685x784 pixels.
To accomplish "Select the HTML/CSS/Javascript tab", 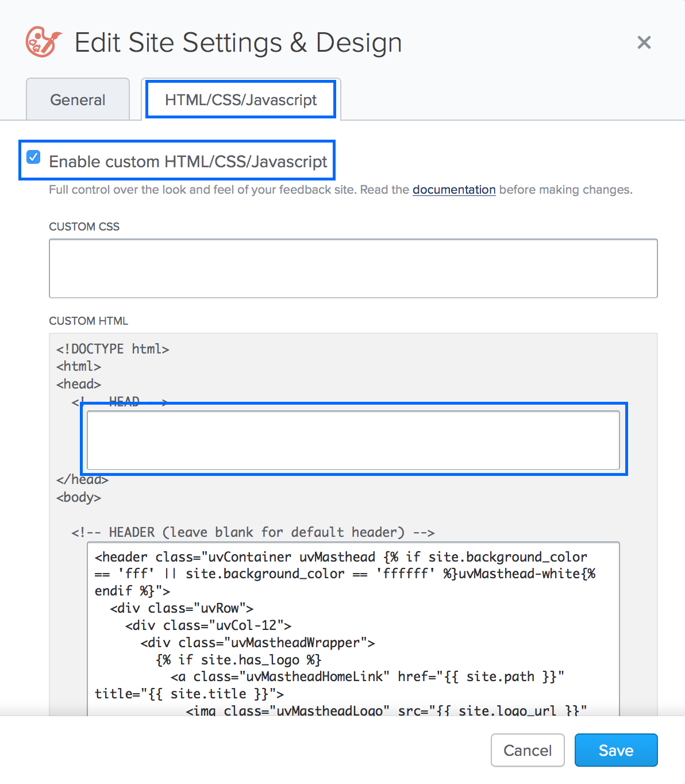I will click(x=241, y=100).
